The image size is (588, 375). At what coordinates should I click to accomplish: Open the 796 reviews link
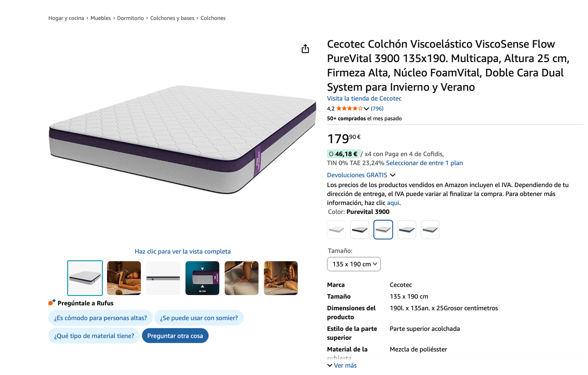(x=377, y=108)
